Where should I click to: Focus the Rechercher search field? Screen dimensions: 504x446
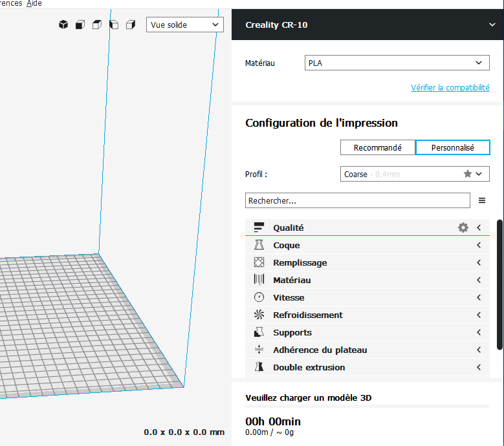coord(357,200)
